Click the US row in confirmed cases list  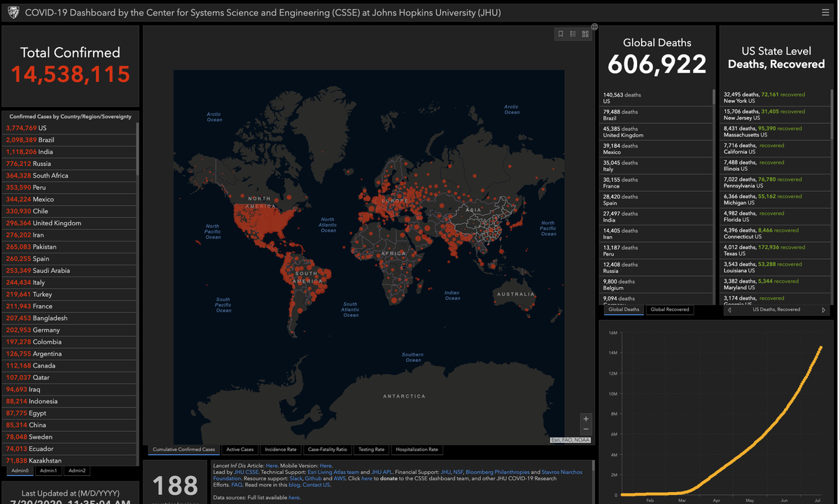point(69,128)
